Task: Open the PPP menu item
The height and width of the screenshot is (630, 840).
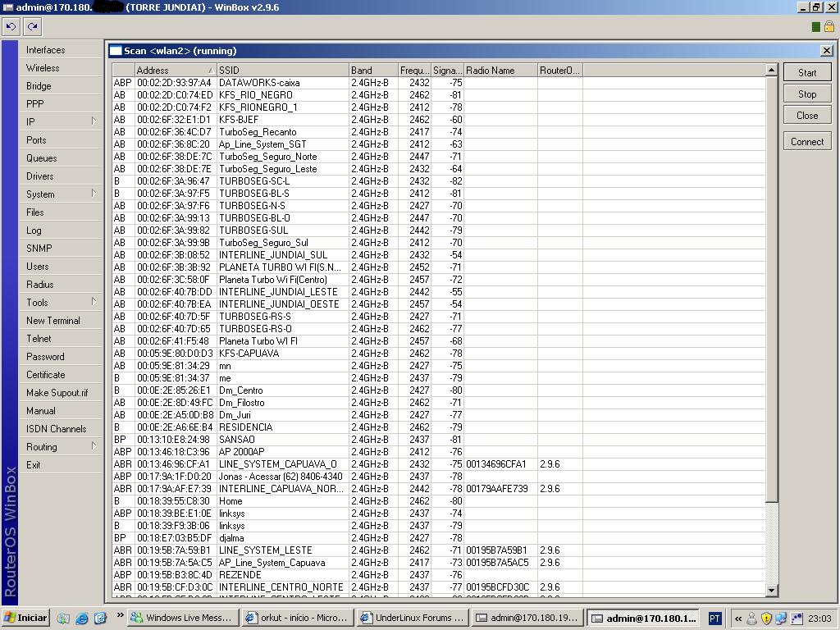Action: click(60, 104)
